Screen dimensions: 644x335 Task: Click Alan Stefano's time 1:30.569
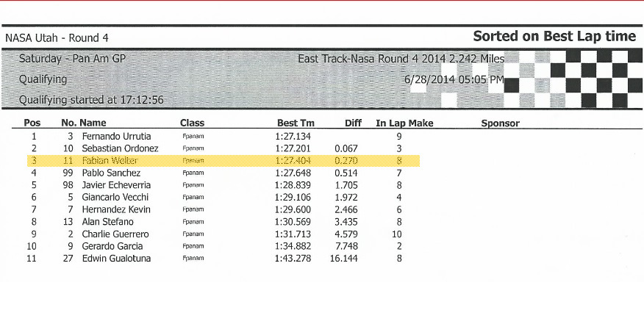293,222
